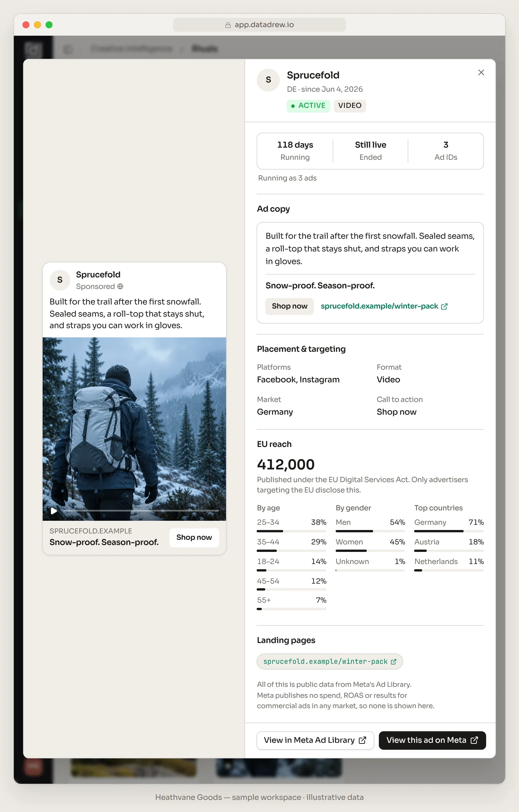
Task: Click View in Meta Ad Library button
Action: (x=315, y=740)
